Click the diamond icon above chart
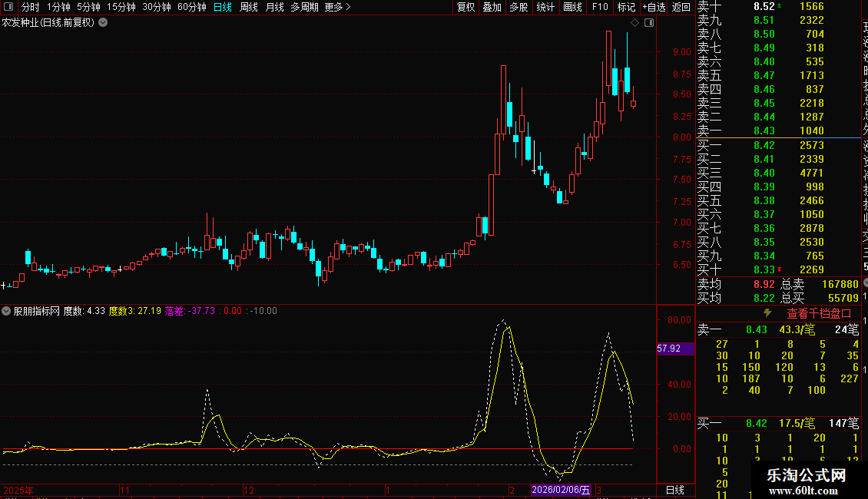The height and width of the screenshot is (499, 868). coord(635,23)
